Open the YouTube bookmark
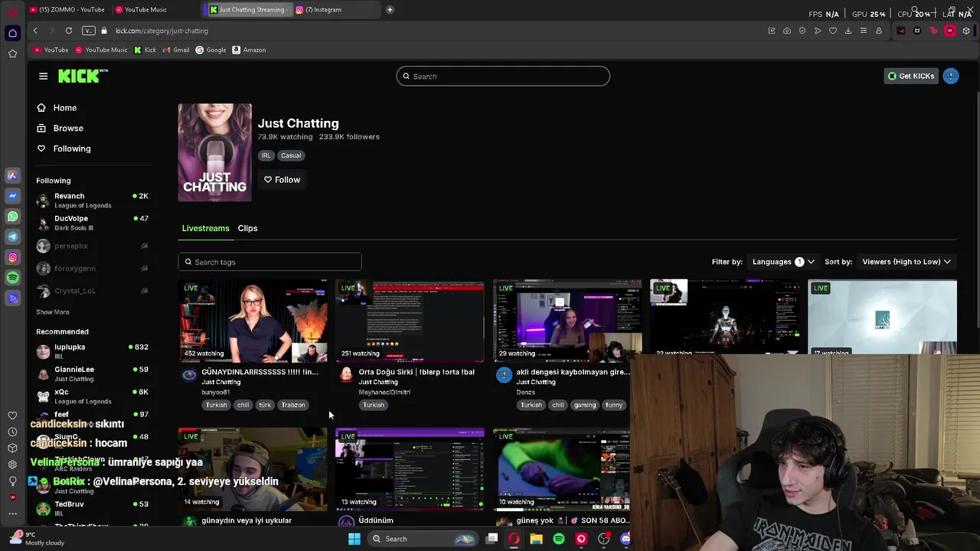This screenshot has width=980, height=551. pyautogui.click(x=51, y=50)
